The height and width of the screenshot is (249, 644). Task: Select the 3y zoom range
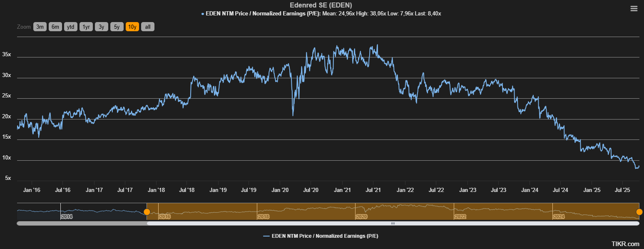[x=102, y=27]
